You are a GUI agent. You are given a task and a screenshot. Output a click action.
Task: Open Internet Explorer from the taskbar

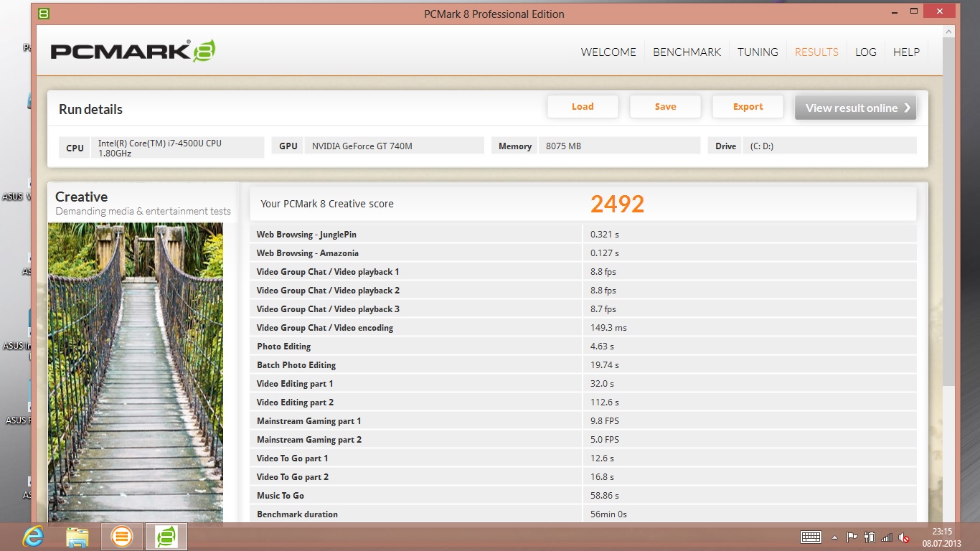click(x=32, y=536)
